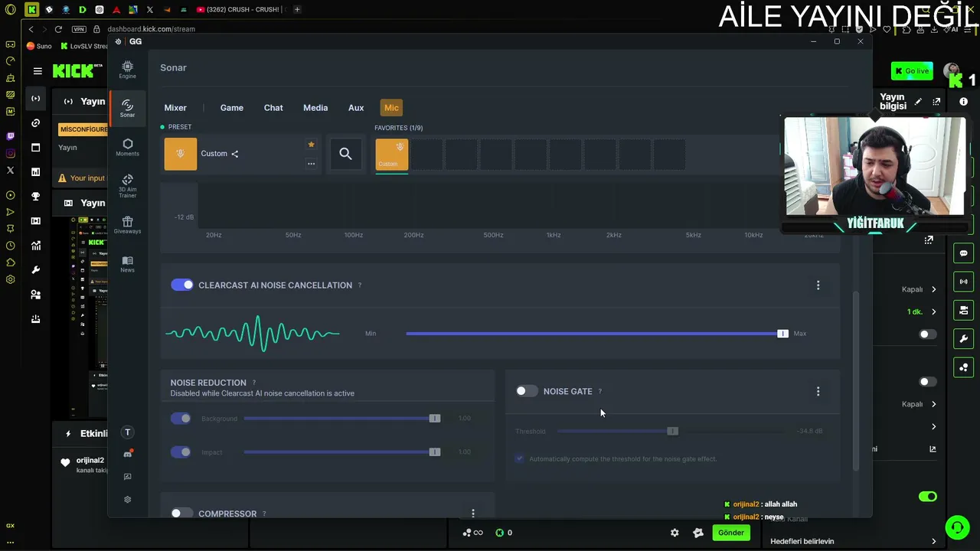The width and height of the screenshot is (980, 551).
Task: Open the Custom preset's three-dot menu
Action: (x=311, y=163)
